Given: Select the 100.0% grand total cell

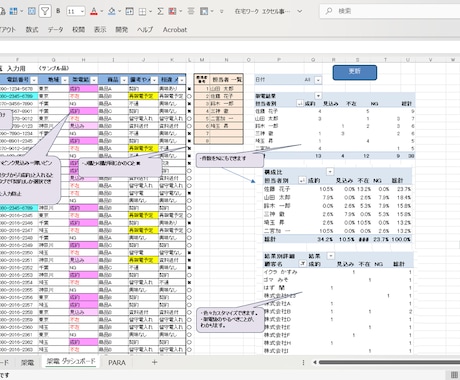Looking at the screenshot, I should pos(401,239).
